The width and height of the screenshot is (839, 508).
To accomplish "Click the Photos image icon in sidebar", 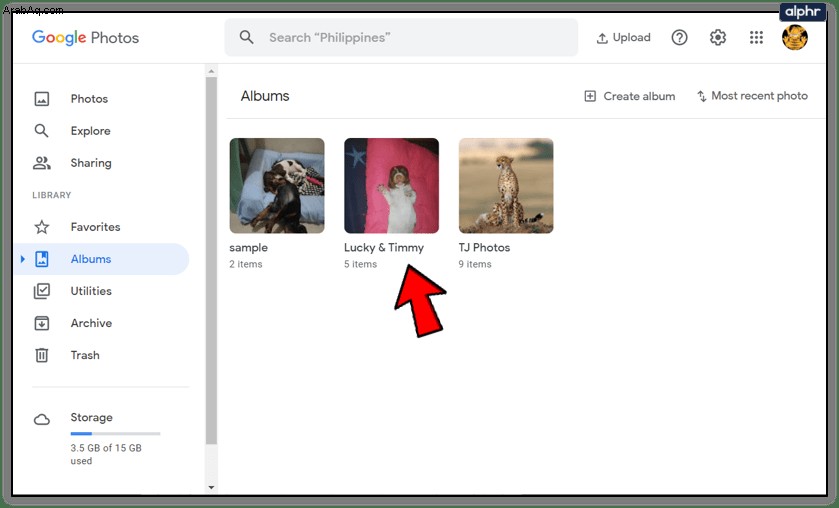I will [x=42, y=98].
